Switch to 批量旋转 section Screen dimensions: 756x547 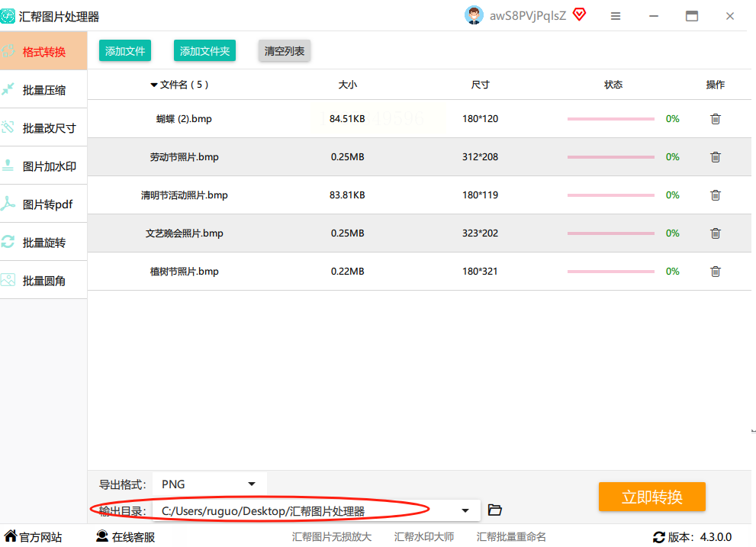pyautogui.click(x=43, y=242)
